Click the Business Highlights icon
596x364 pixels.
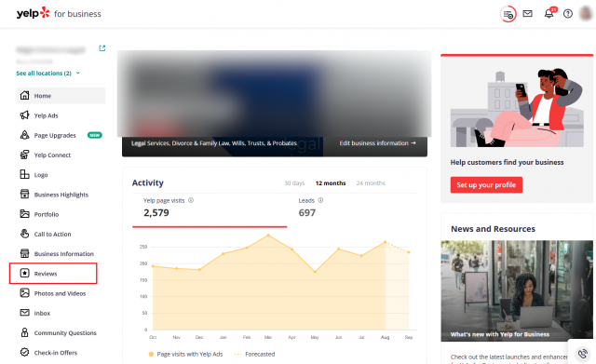point(24,195)
